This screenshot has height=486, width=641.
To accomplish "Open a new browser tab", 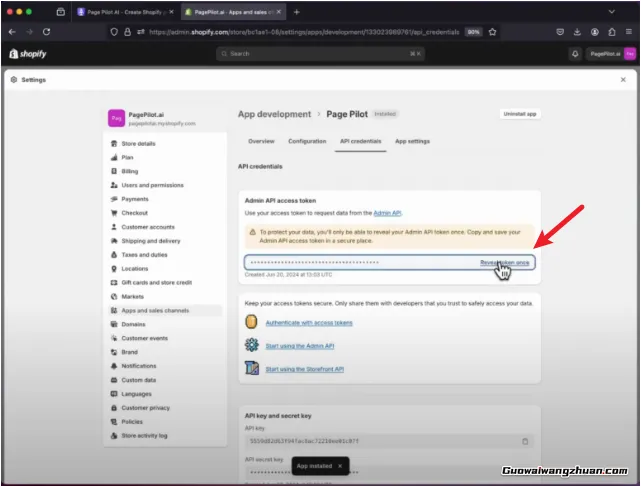I will [x=296, y=11].
